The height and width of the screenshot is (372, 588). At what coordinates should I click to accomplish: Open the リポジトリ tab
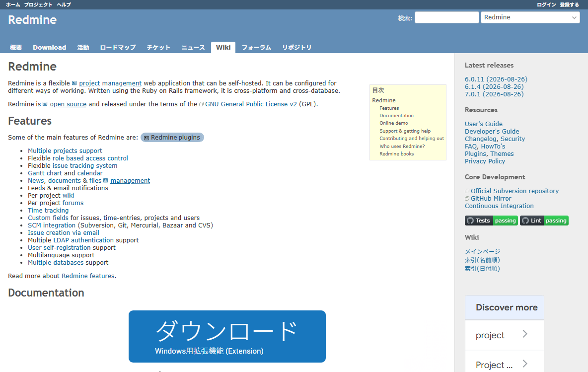coord(296,47)
